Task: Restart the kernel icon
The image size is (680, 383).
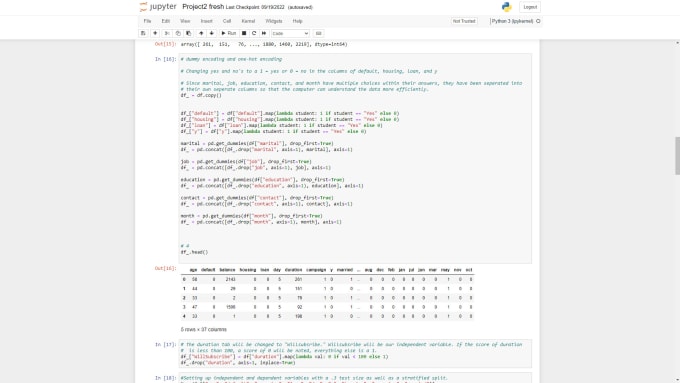Action: click(254, 33)
